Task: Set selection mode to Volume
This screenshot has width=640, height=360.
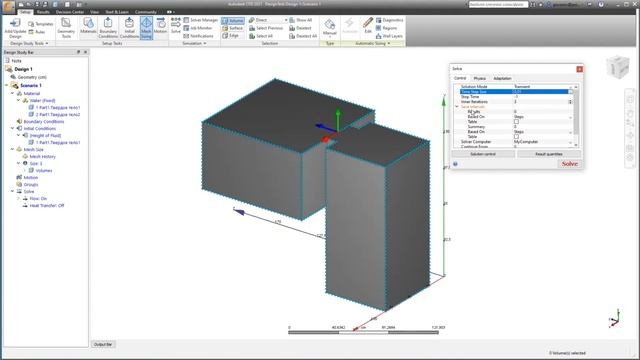Action: pos(233,20)
